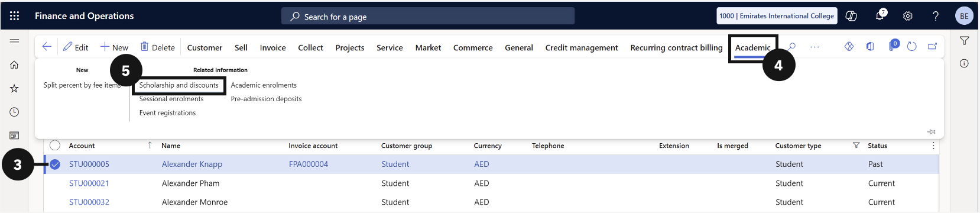Open attachments icon with 0 badge
Image resolution: width=980 pixels, height=213 pixels.
[x=893, y=46]
